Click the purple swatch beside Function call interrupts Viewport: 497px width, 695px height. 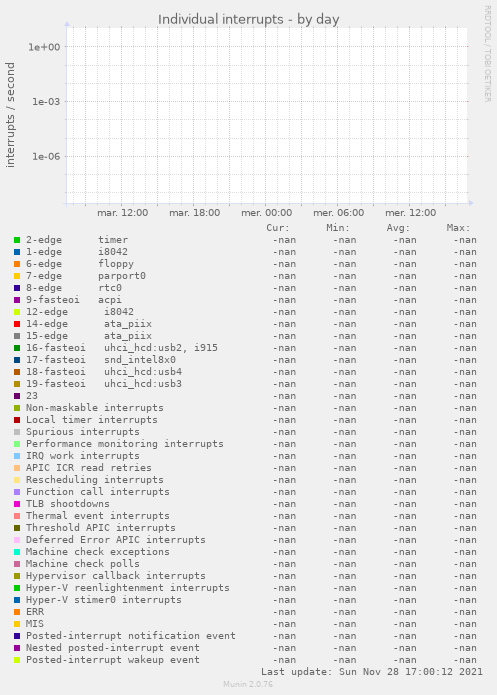point(17,492)
